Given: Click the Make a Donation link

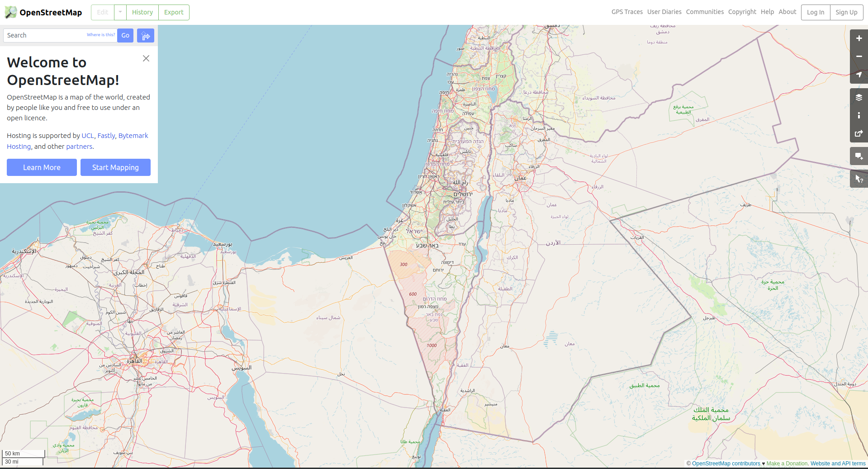Looking at the screenshot, I should (787, 463).
